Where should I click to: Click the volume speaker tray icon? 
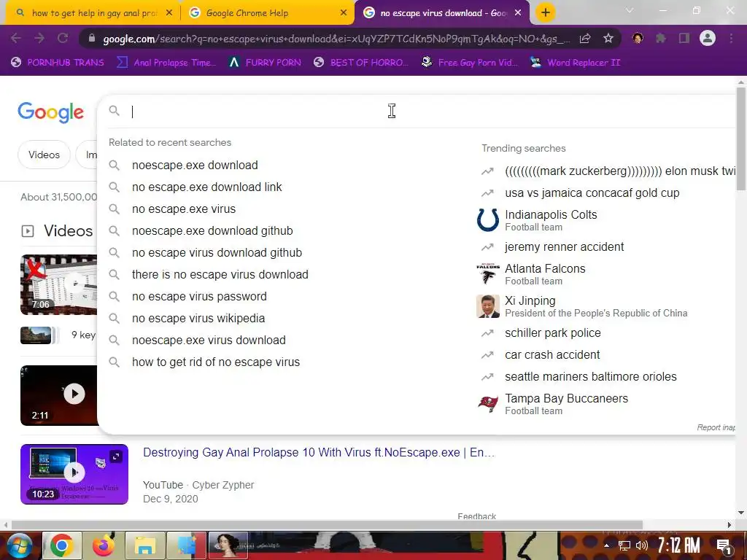(642, 545)
